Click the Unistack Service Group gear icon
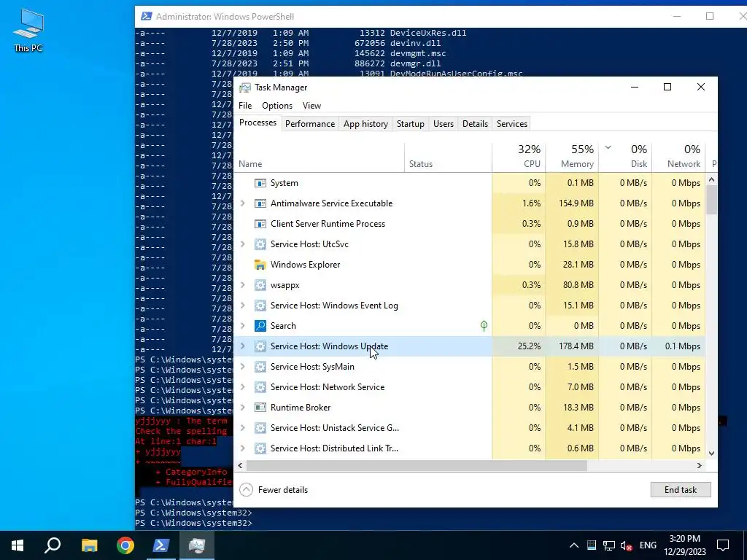 260,428
